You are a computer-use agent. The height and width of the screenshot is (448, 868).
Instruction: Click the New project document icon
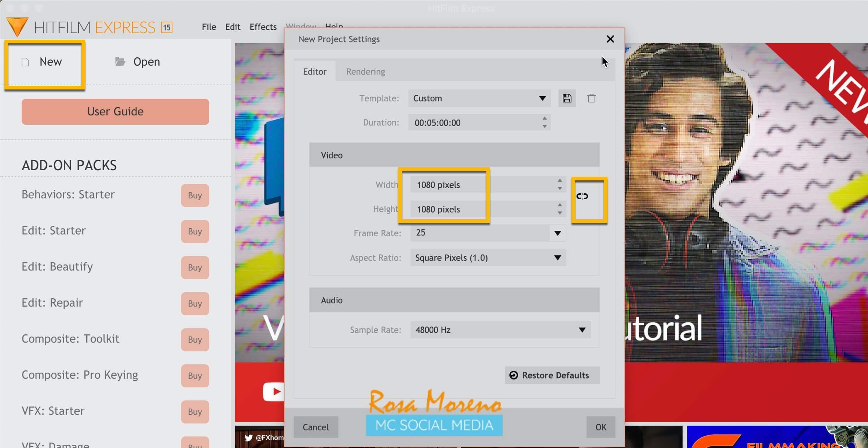click(x=25, y=62)
